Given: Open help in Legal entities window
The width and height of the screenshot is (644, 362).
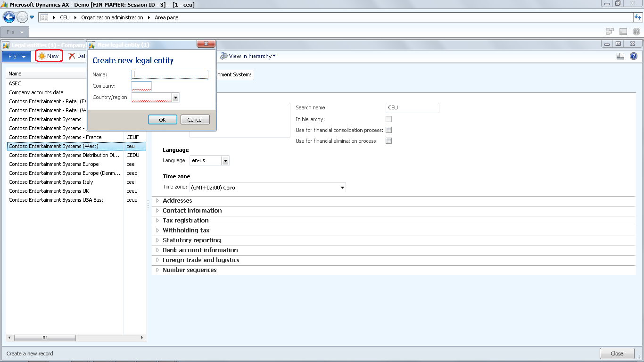Looking at the screenshot, I should (x=633, y=56).
